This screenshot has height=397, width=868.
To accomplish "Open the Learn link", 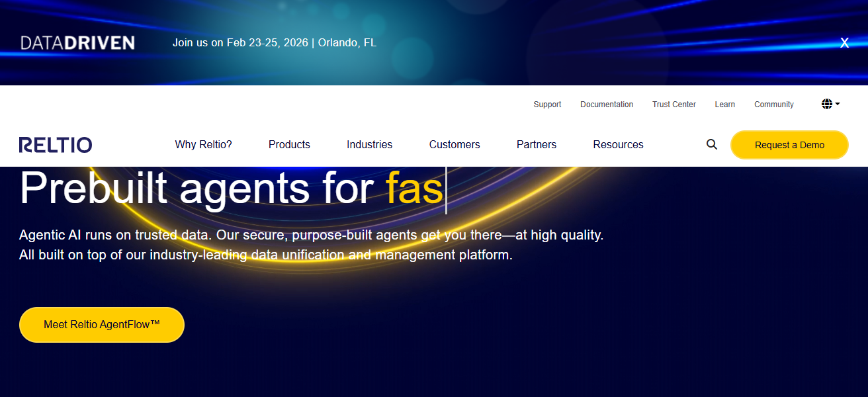I will coord(724,105).
